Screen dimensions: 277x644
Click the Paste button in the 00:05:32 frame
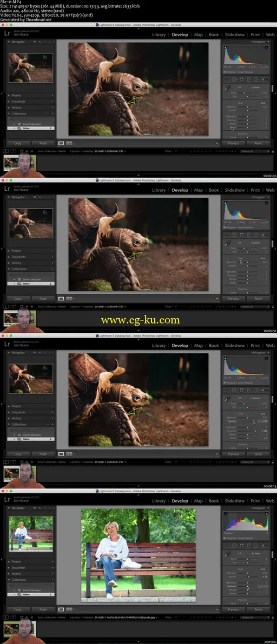(43, 299)
